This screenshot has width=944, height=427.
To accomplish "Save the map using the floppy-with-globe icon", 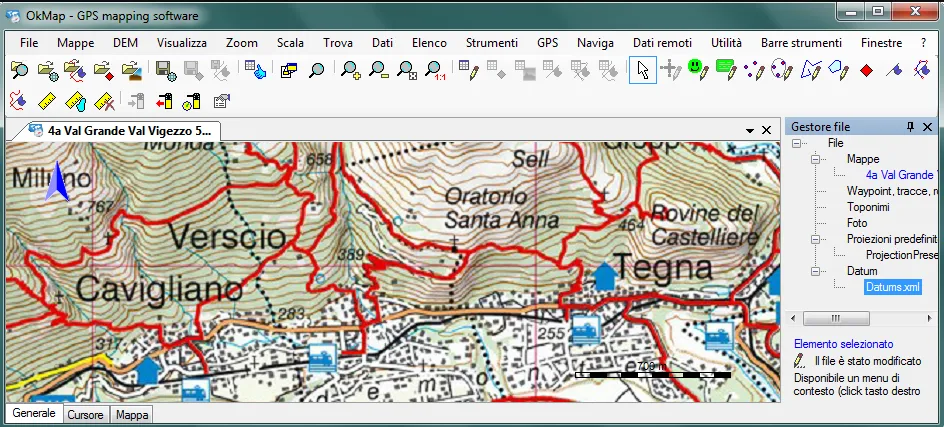I will pos(166,70).
